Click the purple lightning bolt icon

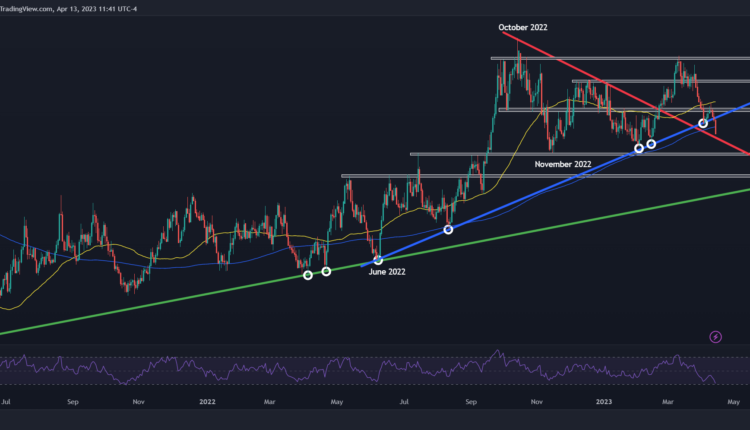tap(715, 337)
